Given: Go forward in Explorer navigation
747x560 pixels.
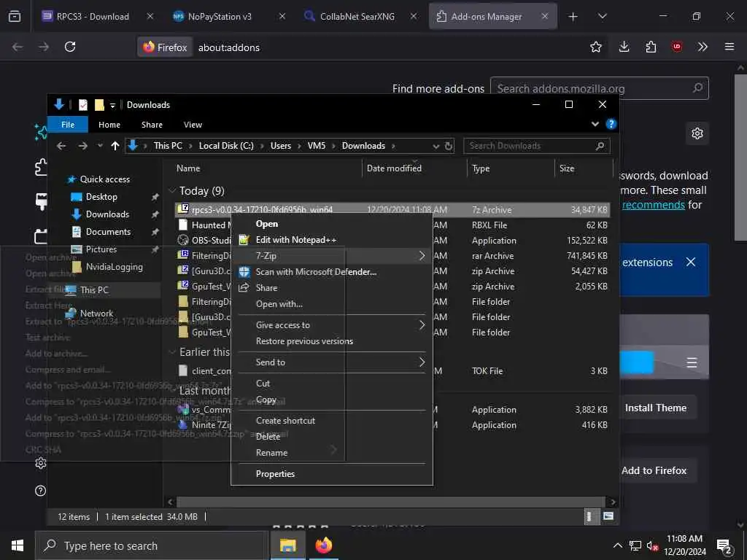Looking at the screenshot, I should pos(83,146).
